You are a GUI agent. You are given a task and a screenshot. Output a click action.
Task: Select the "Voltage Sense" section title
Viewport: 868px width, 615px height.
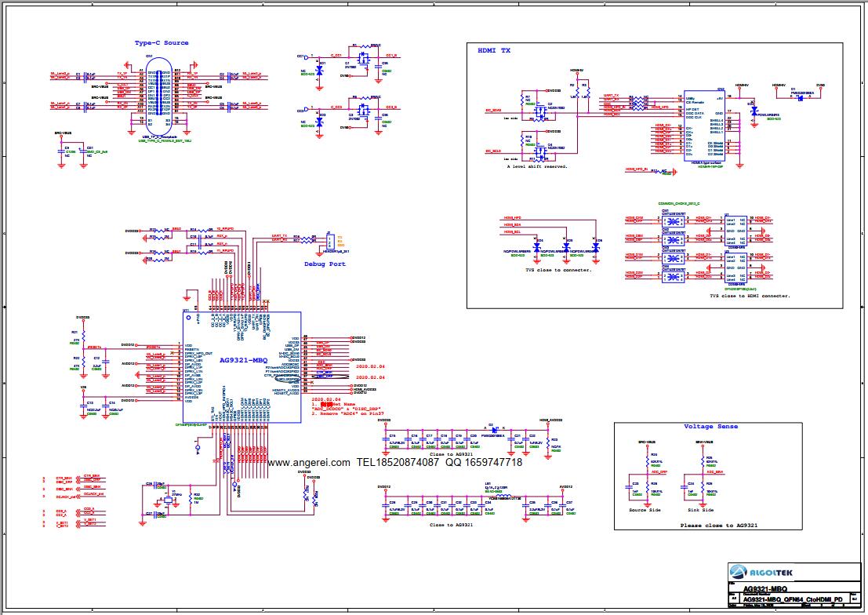click(x=710, y=426)
